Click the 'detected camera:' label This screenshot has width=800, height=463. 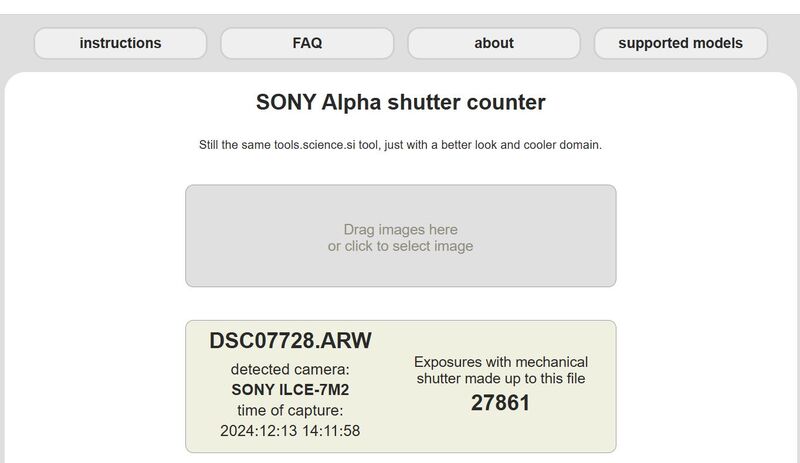[290, 369]
